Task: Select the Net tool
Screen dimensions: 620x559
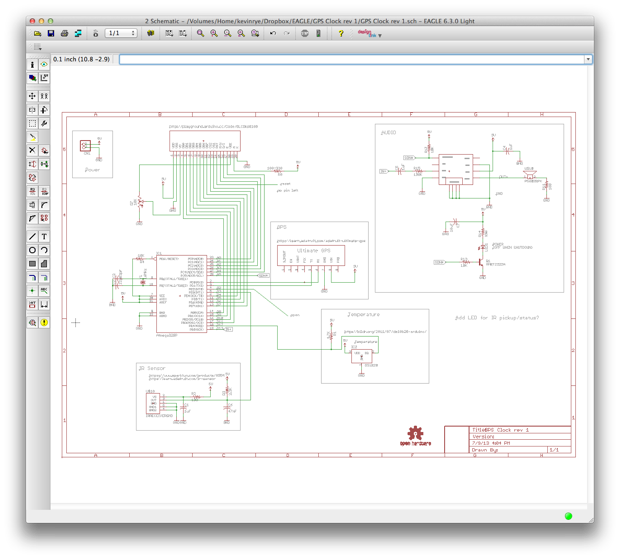Action: click(x=44, y=277)
